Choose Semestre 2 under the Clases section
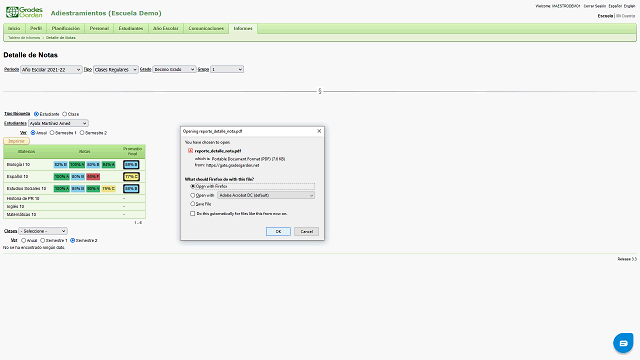 coord(73,240)
